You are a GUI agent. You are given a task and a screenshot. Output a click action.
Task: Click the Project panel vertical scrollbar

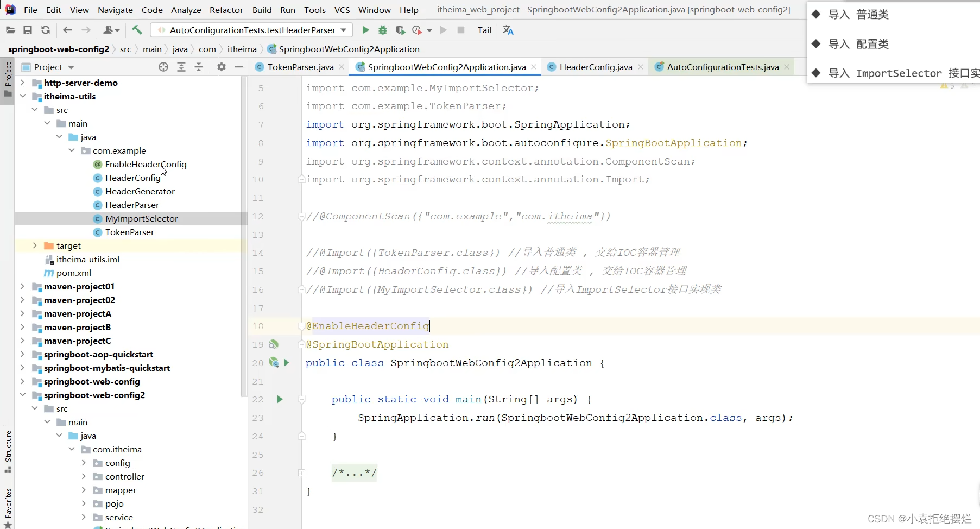[244, 236]
